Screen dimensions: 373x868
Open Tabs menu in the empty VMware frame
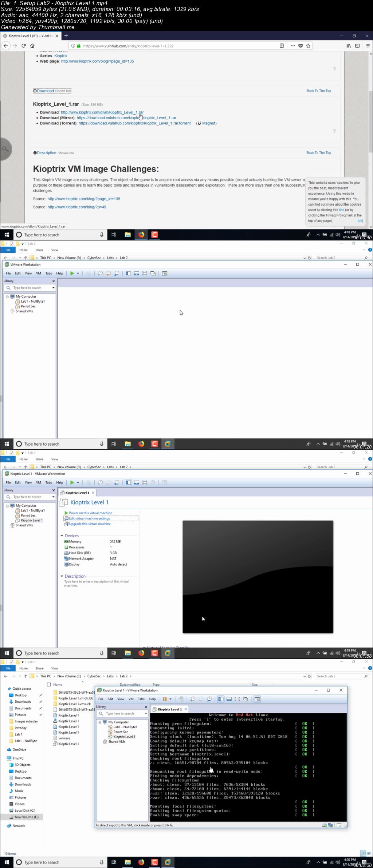(48, 273)
